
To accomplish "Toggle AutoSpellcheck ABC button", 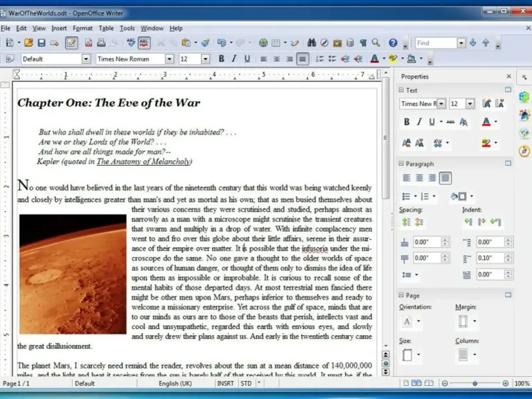I will (x=144, y=43).
